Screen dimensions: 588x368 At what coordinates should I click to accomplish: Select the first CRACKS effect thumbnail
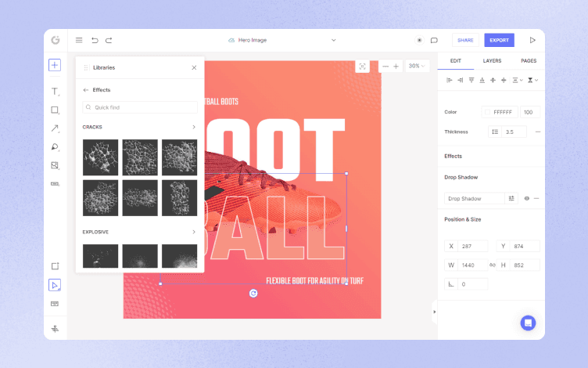coord(101,157)
